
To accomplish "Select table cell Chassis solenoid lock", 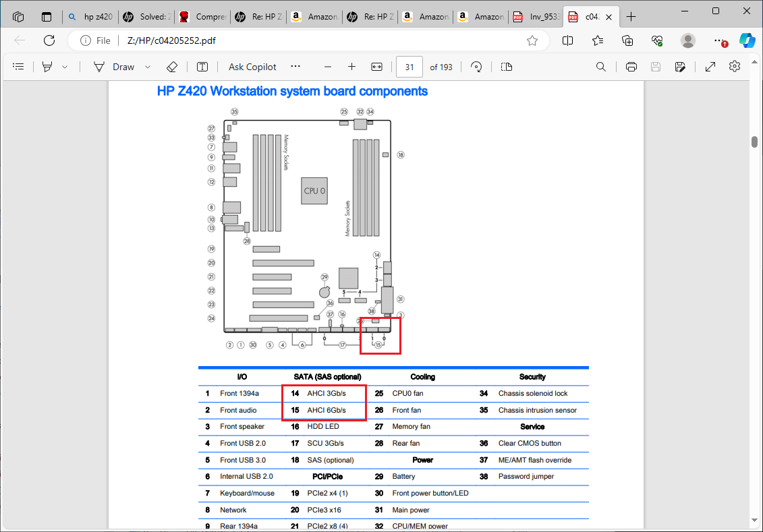I will (x=533, y=393).
